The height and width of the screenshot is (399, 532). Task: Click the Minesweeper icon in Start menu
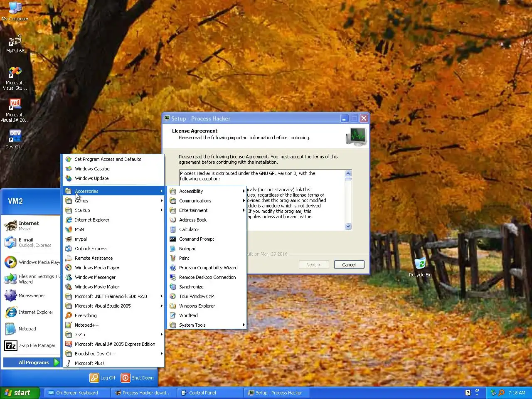[x=10, y=296]
